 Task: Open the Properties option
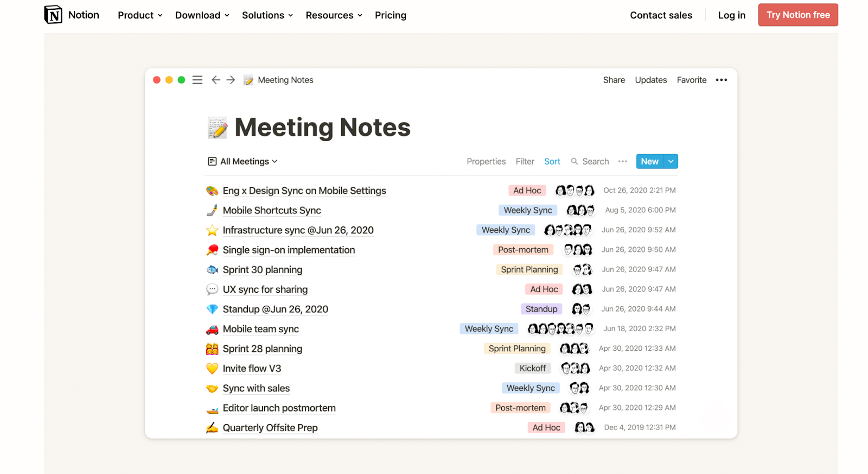[x=486, y=161]
